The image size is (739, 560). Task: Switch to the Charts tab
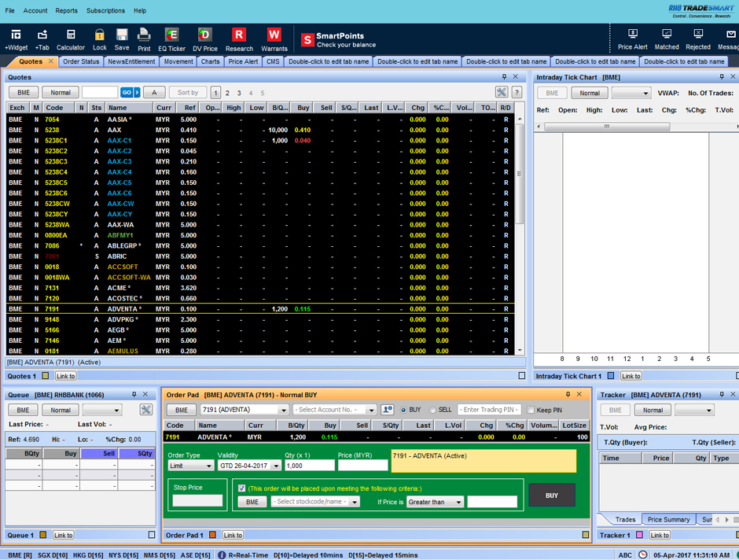pyautogui.click(x=210, y=61)
